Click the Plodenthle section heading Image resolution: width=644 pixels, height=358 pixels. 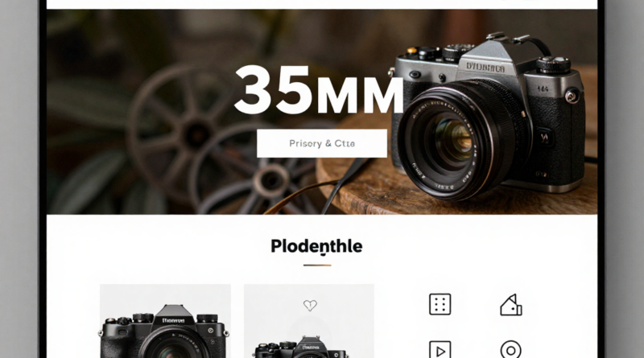pos(316,246)
